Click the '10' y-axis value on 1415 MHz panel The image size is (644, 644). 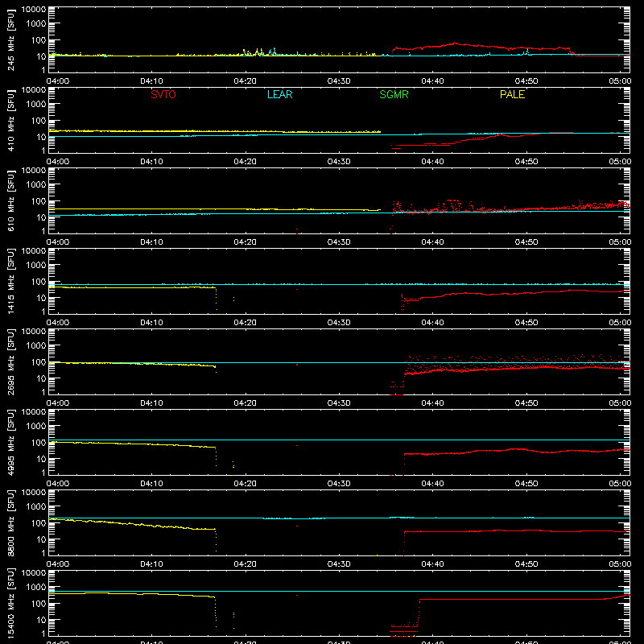point(41,298)
